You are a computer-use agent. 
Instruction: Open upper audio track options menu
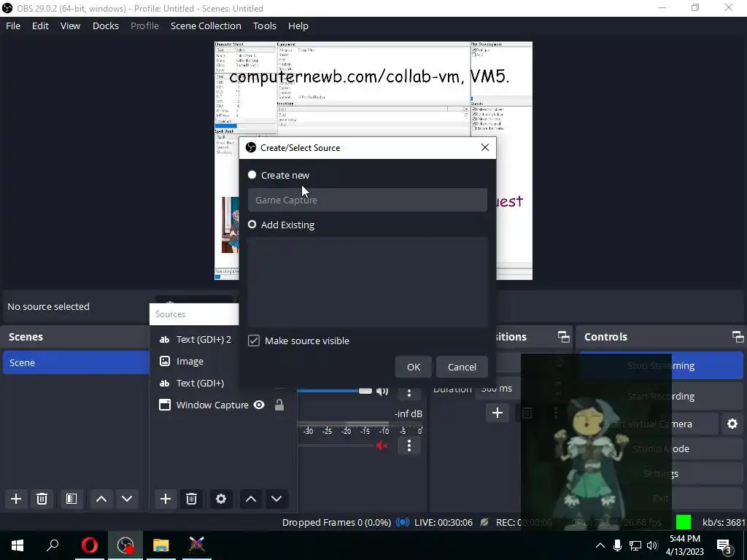coord(409,393)
